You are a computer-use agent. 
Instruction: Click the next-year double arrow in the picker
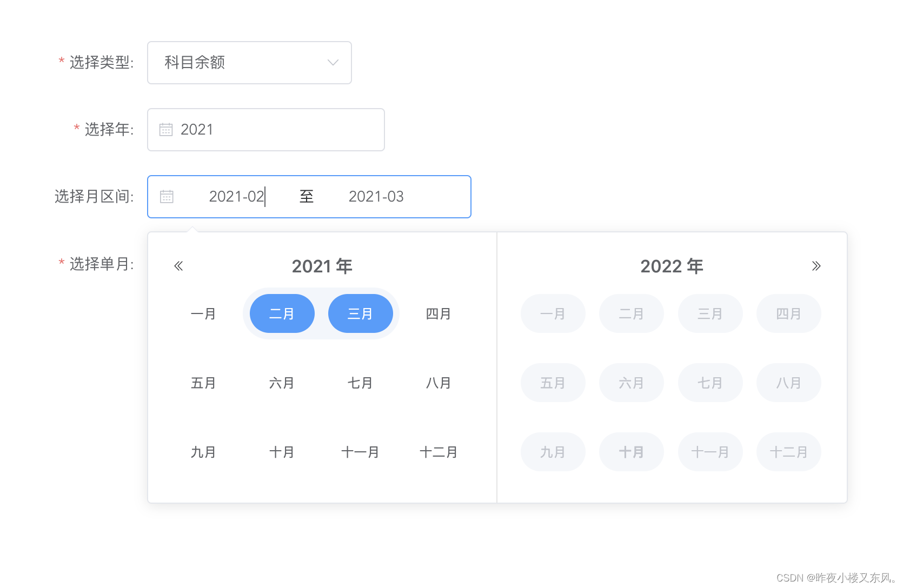pyautogui.click(x=816, y=265)
